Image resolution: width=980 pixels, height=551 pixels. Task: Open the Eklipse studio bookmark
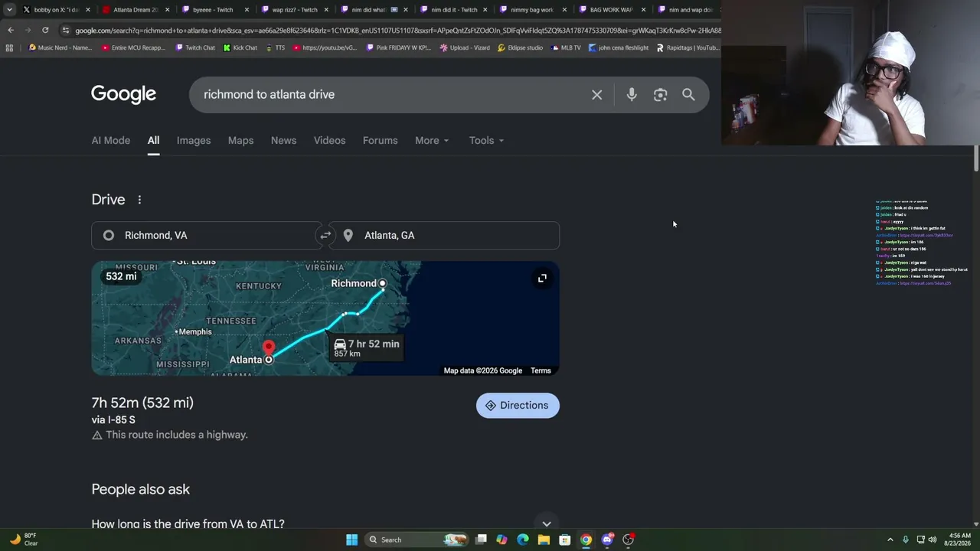click(520, 47)
